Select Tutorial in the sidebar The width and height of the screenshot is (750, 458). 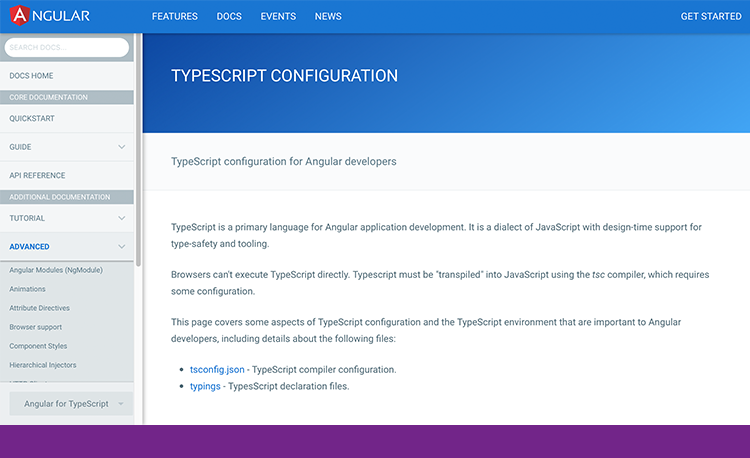coord(27,218)
